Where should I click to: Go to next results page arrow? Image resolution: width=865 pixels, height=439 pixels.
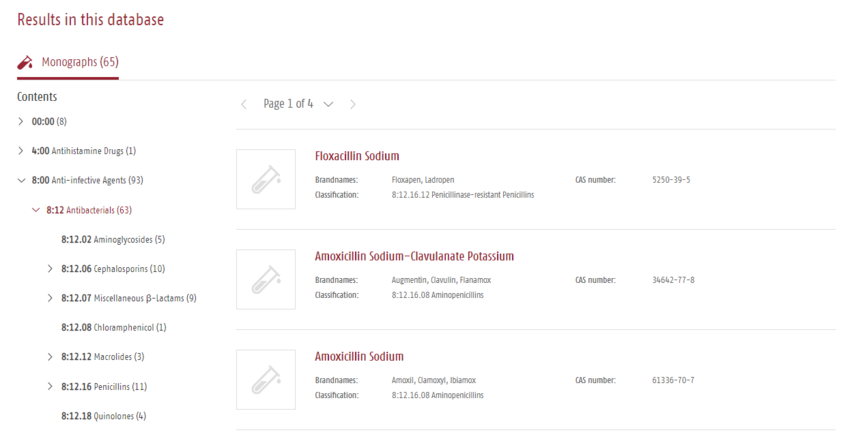[x=353, y=104]
